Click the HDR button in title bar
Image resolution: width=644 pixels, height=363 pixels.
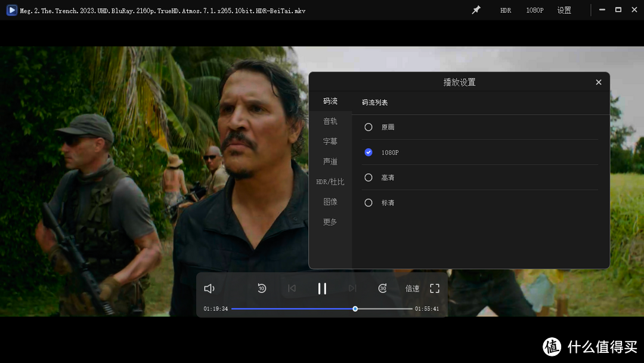506,10
